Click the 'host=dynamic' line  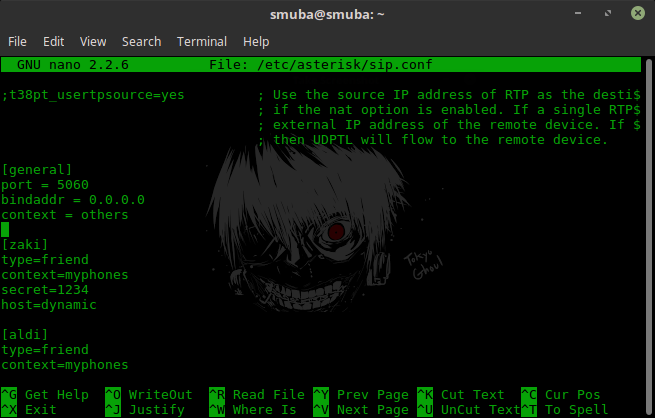click(49, 304)
